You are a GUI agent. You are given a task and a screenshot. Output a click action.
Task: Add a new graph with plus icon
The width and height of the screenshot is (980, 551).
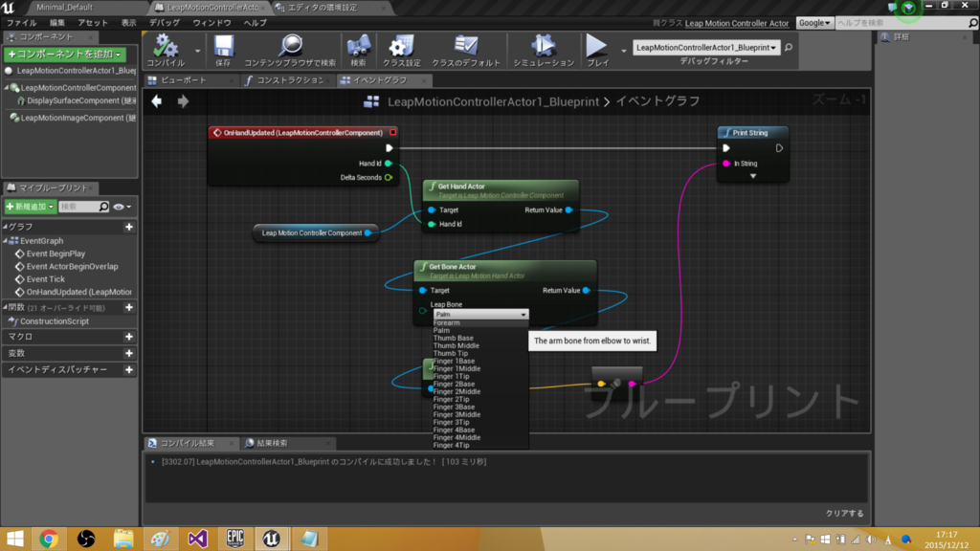click(x=129, y=227)
